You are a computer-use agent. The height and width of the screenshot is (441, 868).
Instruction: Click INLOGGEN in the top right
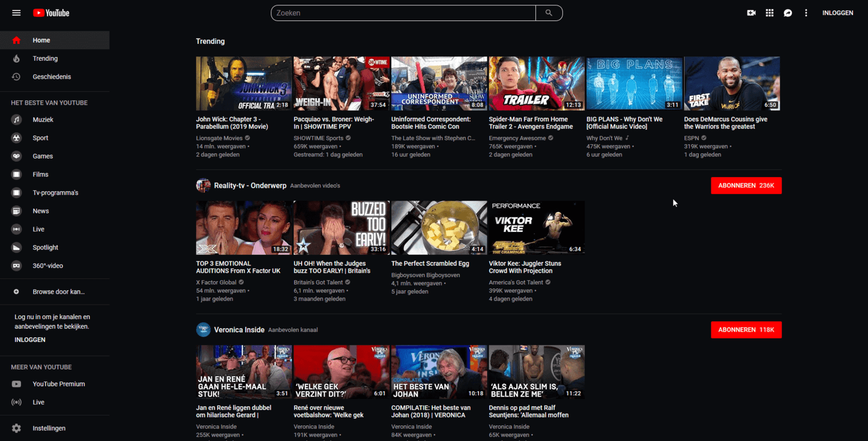tap(837, 13)
